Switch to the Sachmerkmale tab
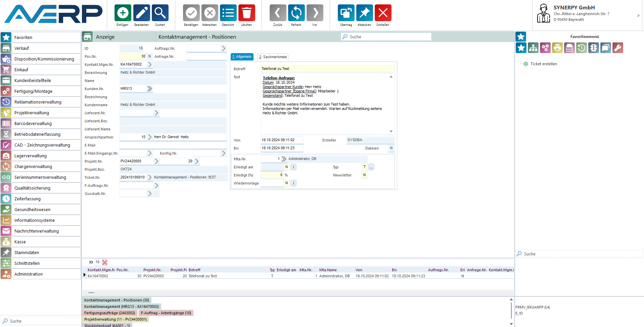The width and height of the screenshot is (644, 327). coord(273,57)
